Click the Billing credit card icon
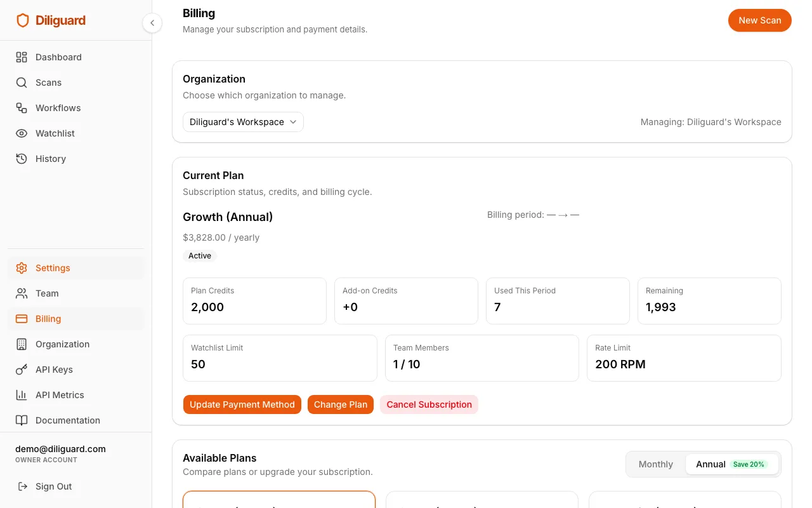This screenshot has height=508, width=812. click(x=22, y=319)
